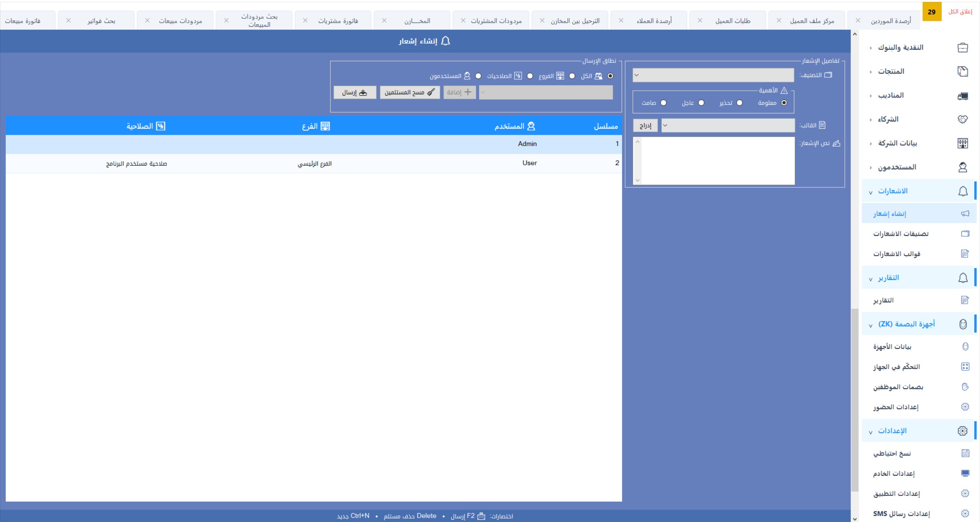Click the branch icon in الفرع column header

point(325,126)
